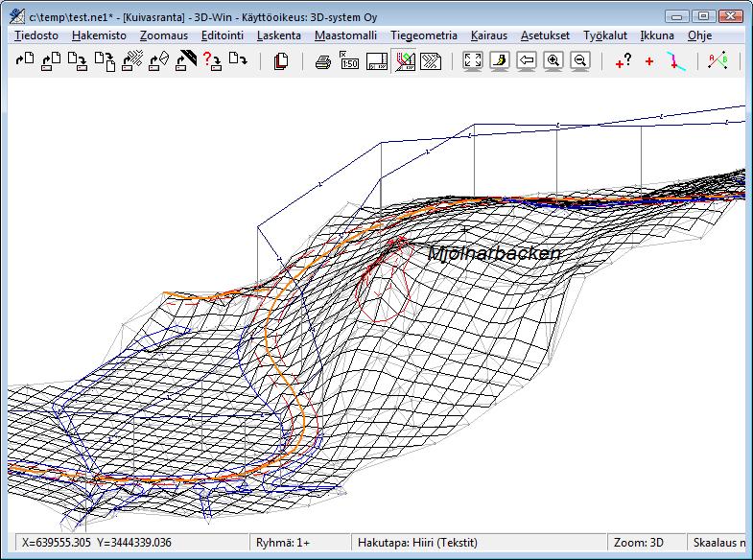Click the save file with format icon

pyautogui.click(x=78, y=61)
